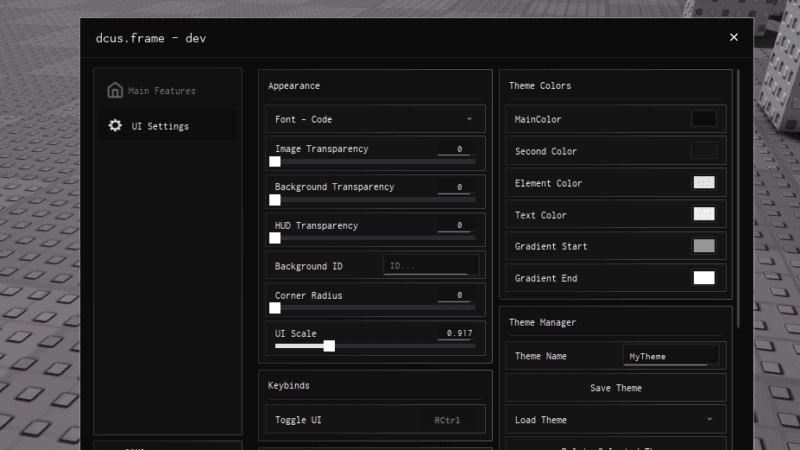The image size is (800, 450).
Task: Open the Font - Code dropdown
Action: pos(375,119)
